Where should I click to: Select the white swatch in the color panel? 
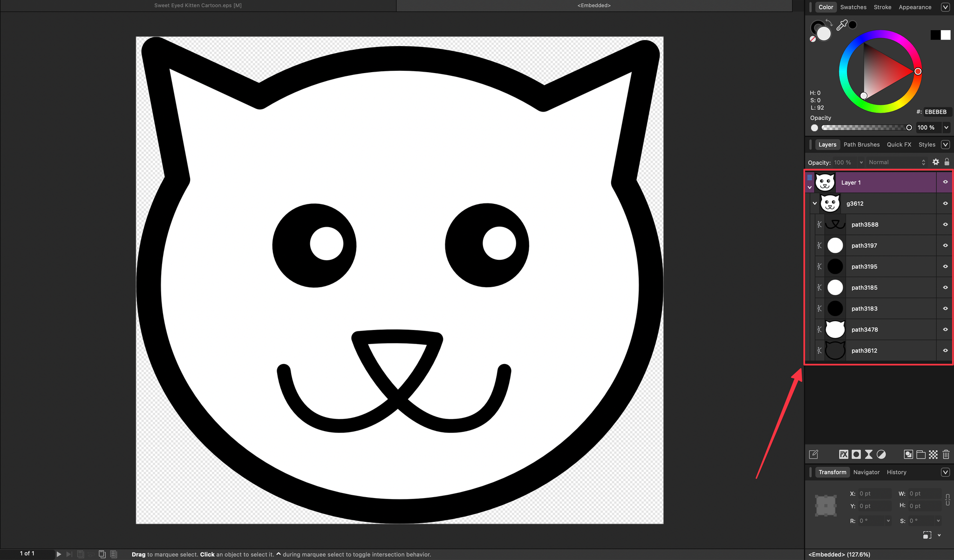click(945, 34)
